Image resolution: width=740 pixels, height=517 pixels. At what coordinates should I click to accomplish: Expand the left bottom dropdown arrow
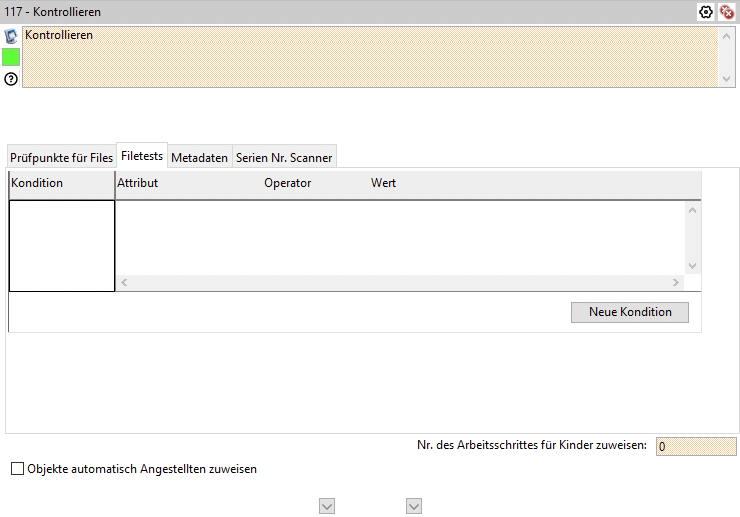(x=326, y=506)
